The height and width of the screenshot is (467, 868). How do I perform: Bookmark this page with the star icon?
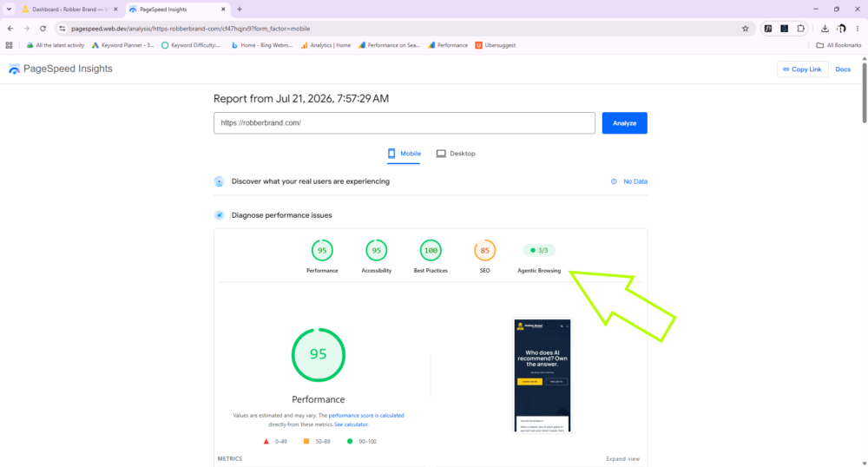click(x=745, y=29)
